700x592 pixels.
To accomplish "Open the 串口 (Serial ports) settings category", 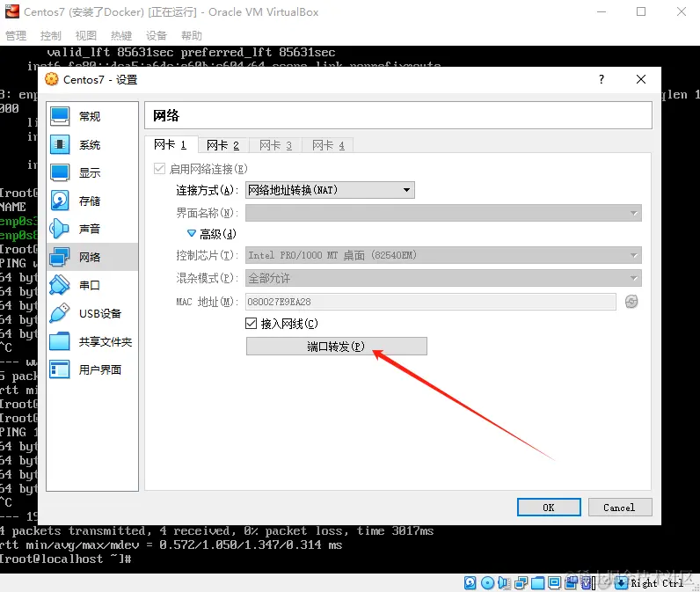I will (x=92, y=285).
